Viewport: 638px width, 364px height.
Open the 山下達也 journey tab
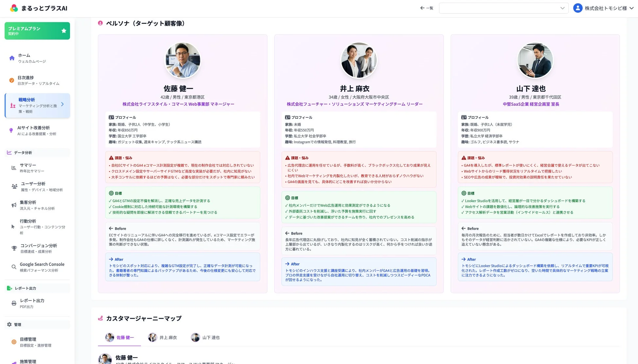[x=205, y=337]
